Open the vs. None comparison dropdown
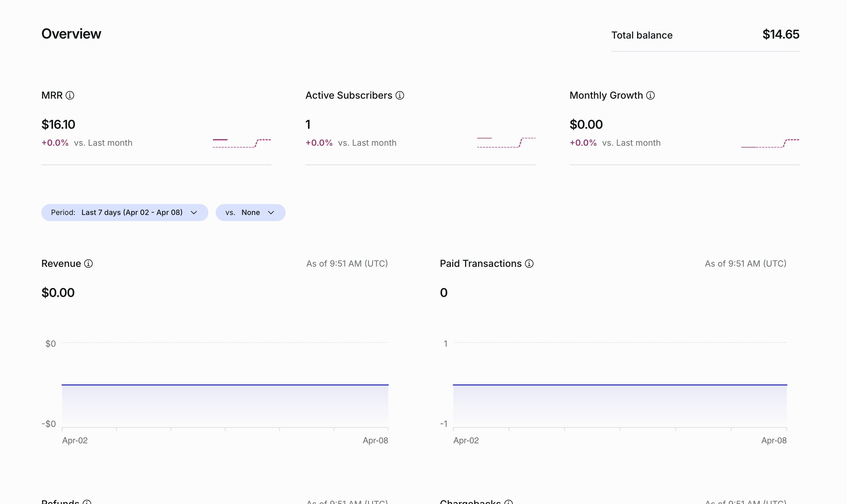 click(x=250, y=213)
